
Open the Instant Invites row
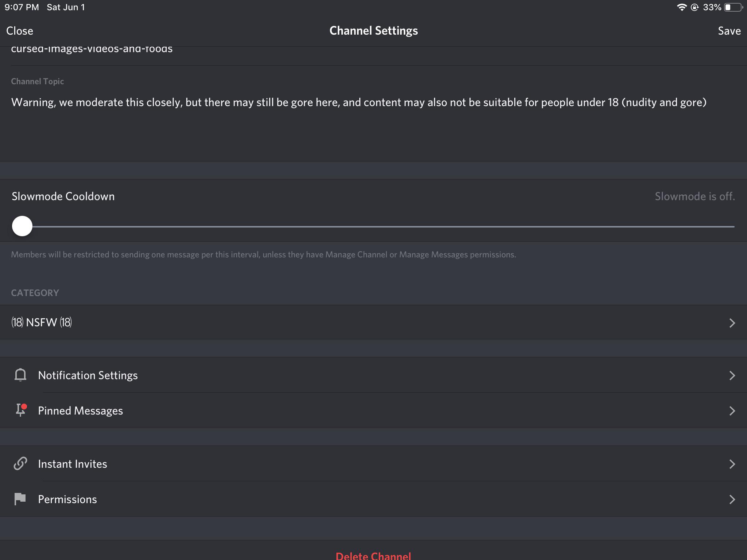coord(373,464)
